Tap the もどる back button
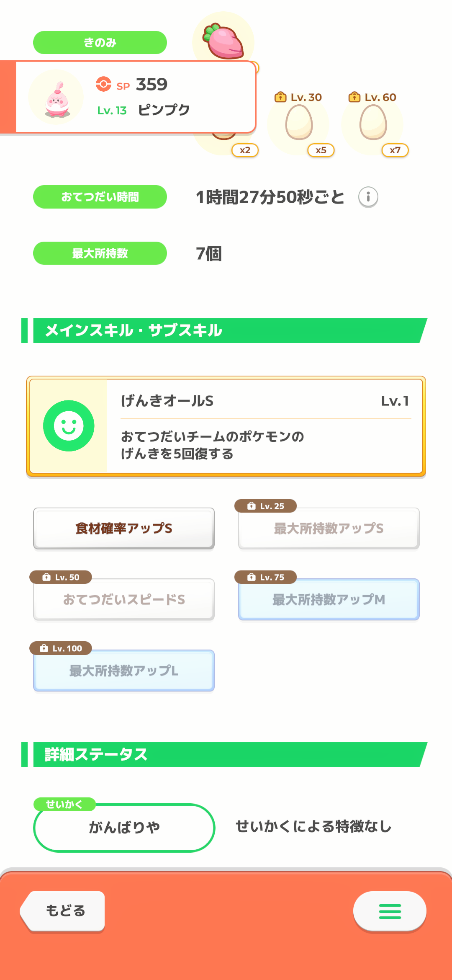The height and width of the screenshot is (980, 452). pyautogui.click(x=63, y=911)
